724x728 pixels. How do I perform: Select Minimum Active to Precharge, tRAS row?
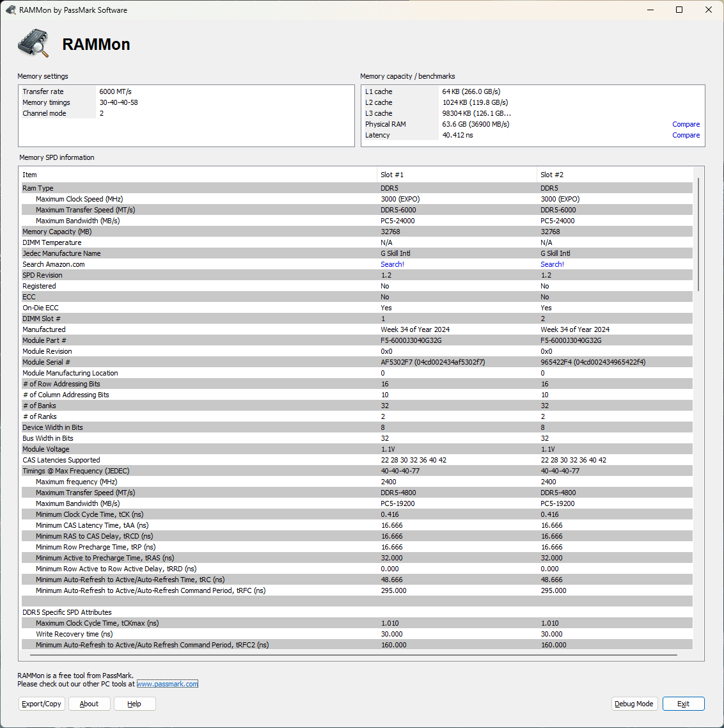pyautogui.click(x=357, y=558)
